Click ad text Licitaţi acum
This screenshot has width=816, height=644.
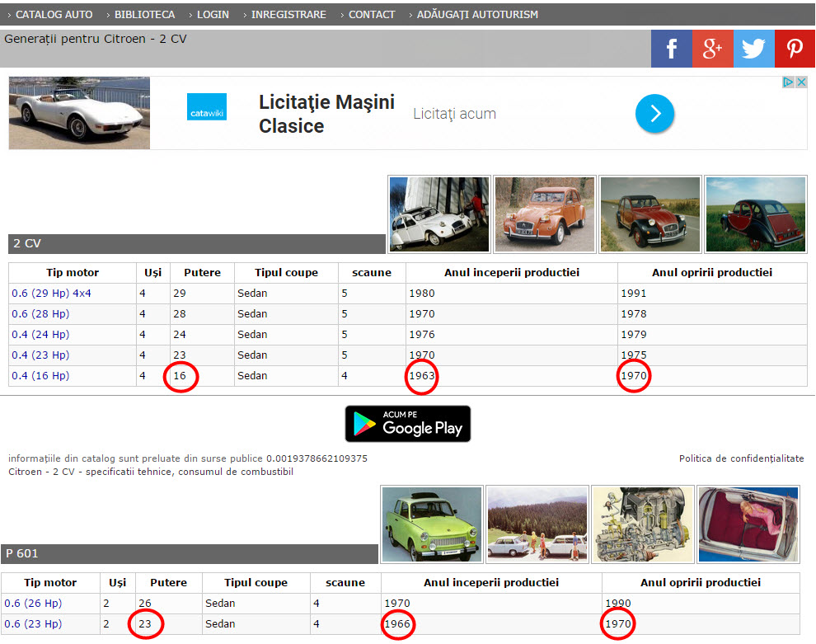point(454,114)
